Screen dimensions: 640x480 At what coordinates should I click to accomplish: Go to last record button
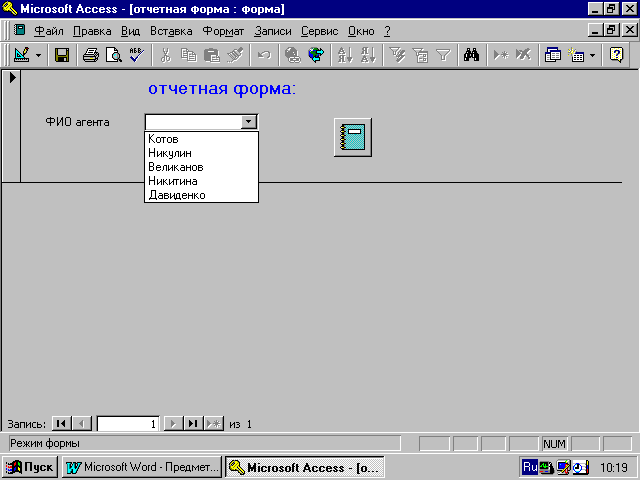coord(193,424)
